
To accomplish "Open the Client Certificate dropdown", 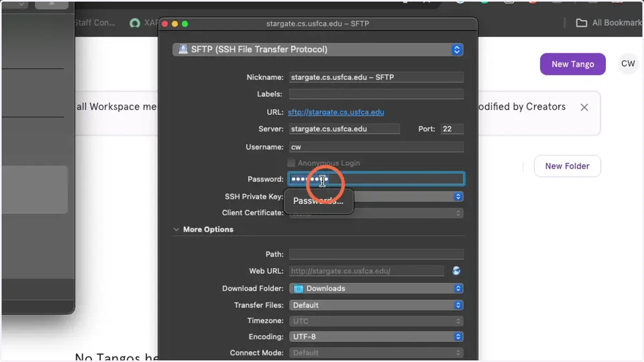I will (x=376, y=213).
